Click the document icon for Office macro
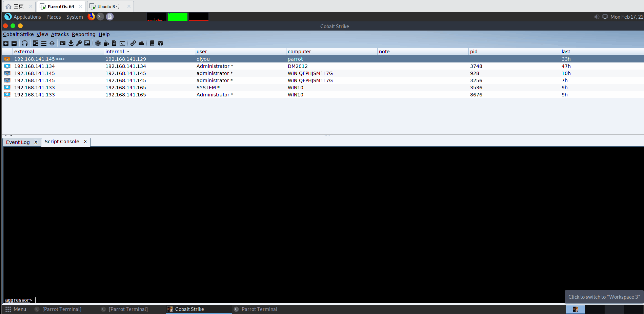This screenshot has width=644, height=314. [x=114, y=43]
